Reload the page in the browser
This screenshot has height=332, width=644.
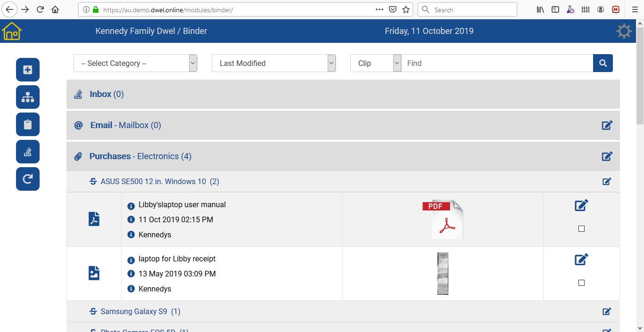click(41, 9)
